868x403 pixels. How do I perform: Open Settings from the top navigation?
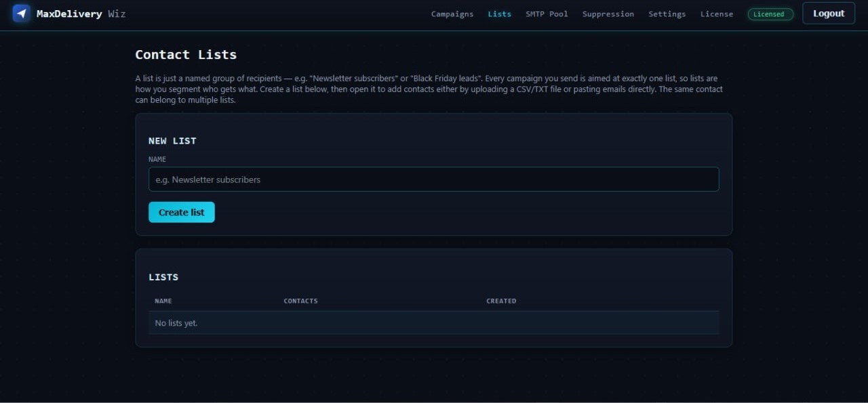667,14
